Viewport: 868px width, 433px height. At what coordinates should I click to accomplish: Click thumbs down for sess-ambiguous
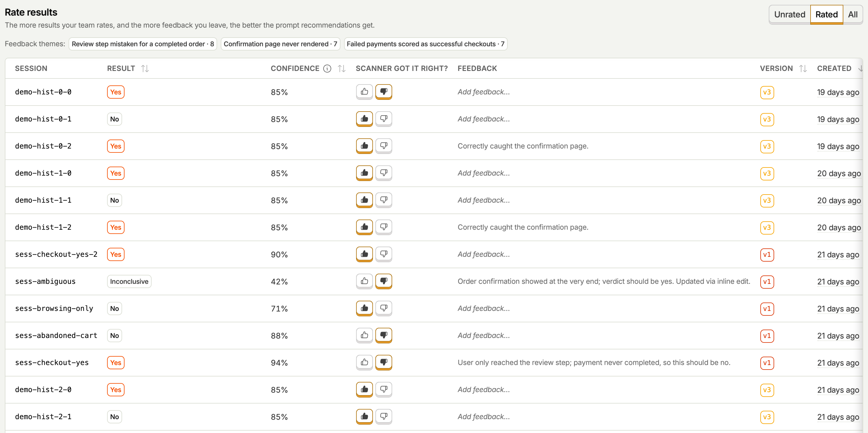point(383,281)
